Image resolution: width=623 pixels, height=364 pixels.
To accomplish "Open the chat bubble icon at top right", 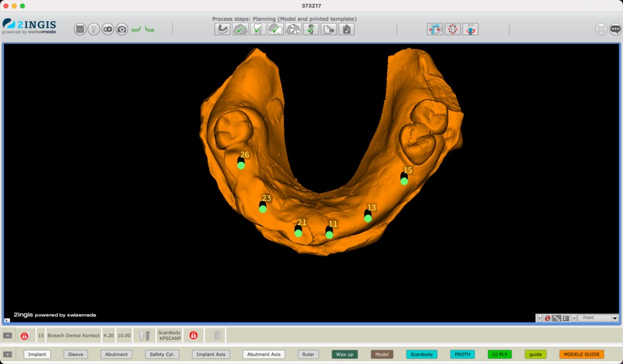I will [x=615, y=29].
